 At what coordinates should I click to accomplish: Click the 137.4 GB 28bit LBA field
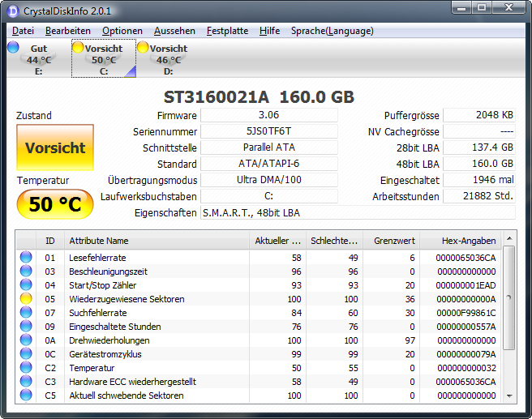479,148
